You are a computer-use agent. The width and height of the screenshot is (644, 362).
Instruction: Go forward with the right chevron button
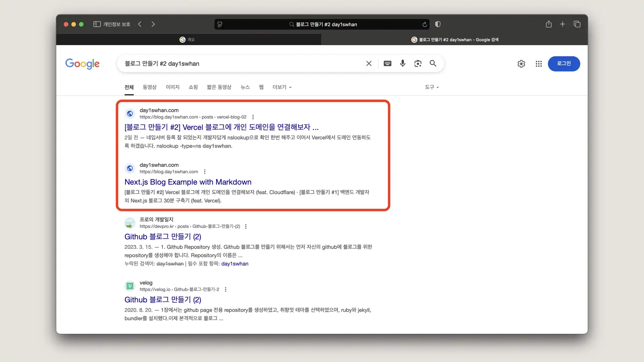coord(153,24)
